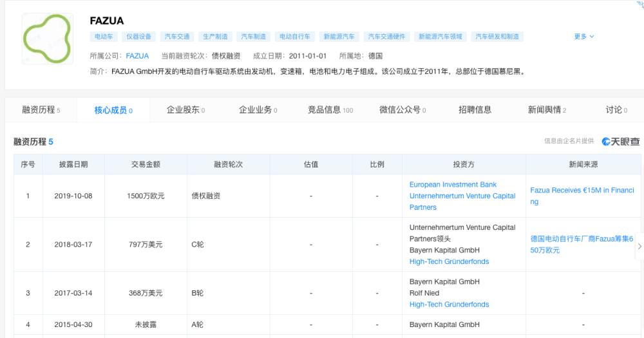Select the 新能源汽车领域 tag
Screen dimensions: 644x338
tap(440, 37)
